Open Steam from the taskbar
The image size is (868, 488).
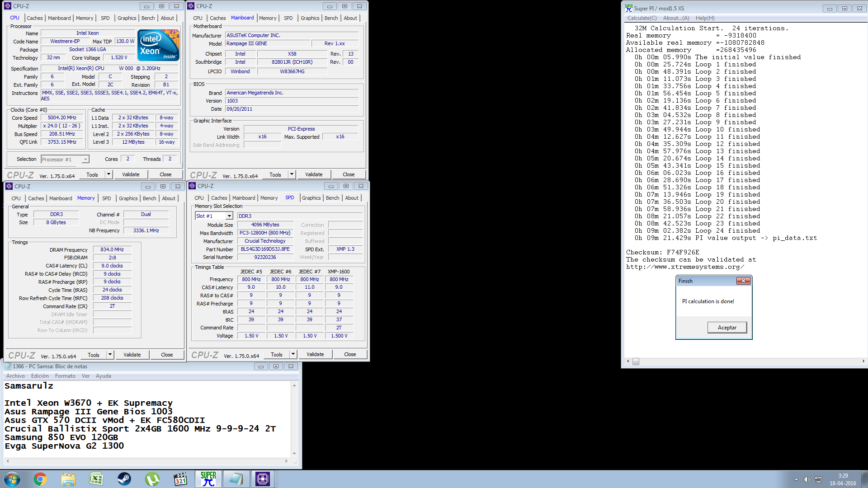pos(124,479)
